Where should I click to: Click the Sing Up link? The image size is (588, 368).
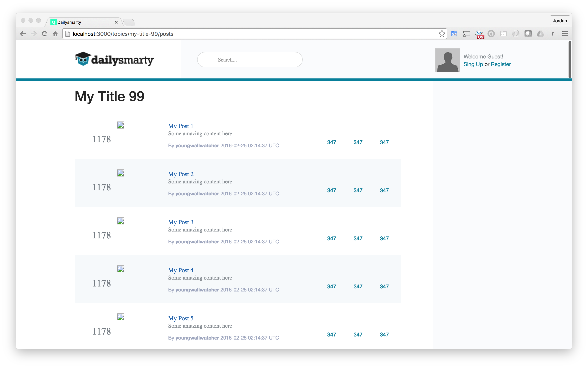[473, 64]
